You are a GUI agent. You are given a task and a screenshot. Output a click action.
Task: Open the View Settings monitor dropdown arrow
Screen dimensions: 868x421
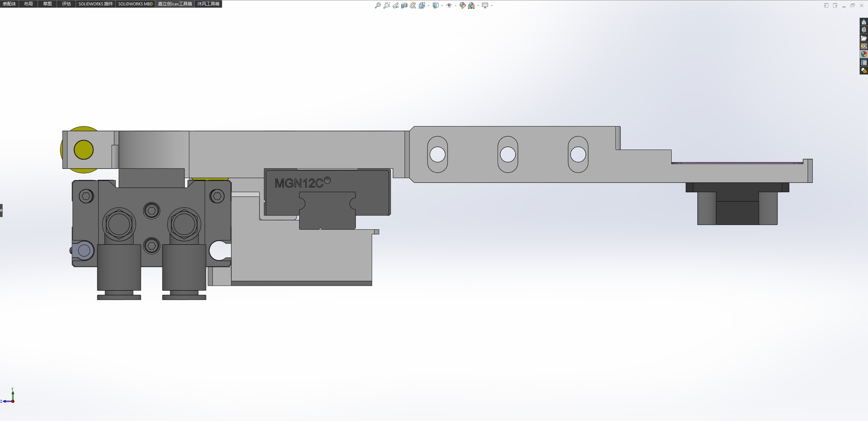tap(491, 5)
